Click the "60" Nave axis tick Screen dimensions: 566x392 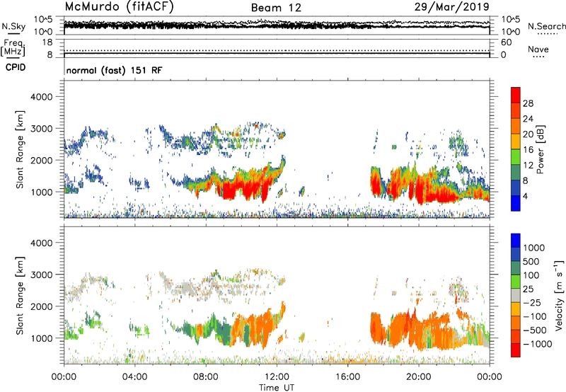coord(506,42)
